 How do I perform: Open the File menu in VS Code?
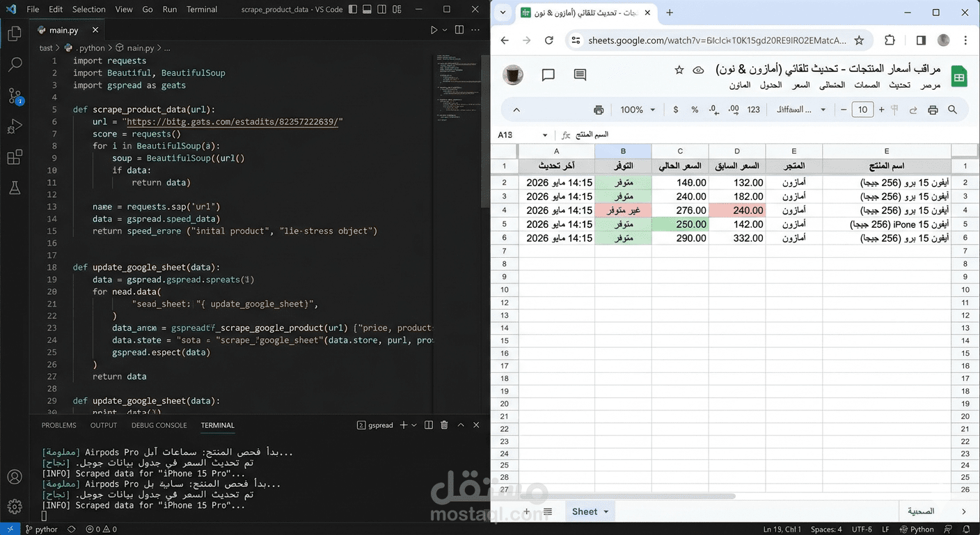click(33, 10)
